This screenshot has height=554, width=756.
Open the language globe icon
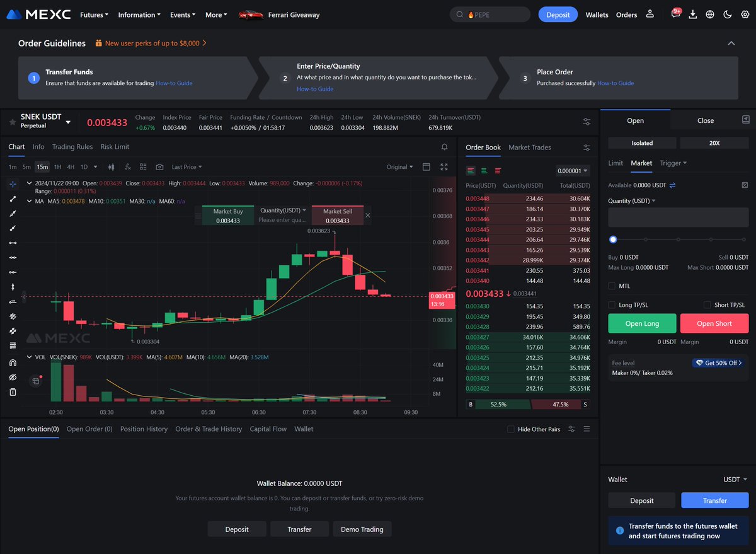coord(710,14)
